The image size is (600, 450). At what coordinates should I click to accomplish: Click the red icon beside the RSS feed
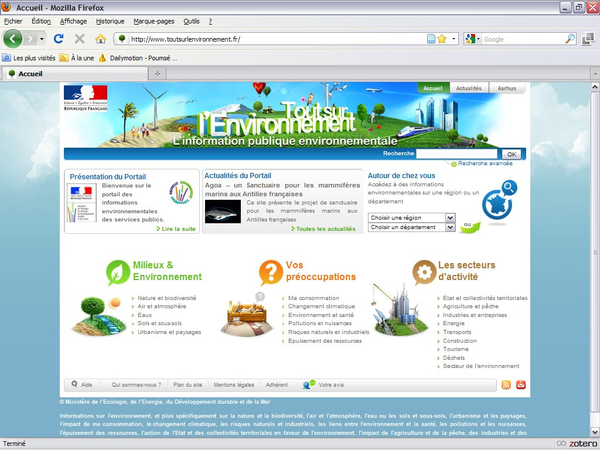click(x=521, y=384)
